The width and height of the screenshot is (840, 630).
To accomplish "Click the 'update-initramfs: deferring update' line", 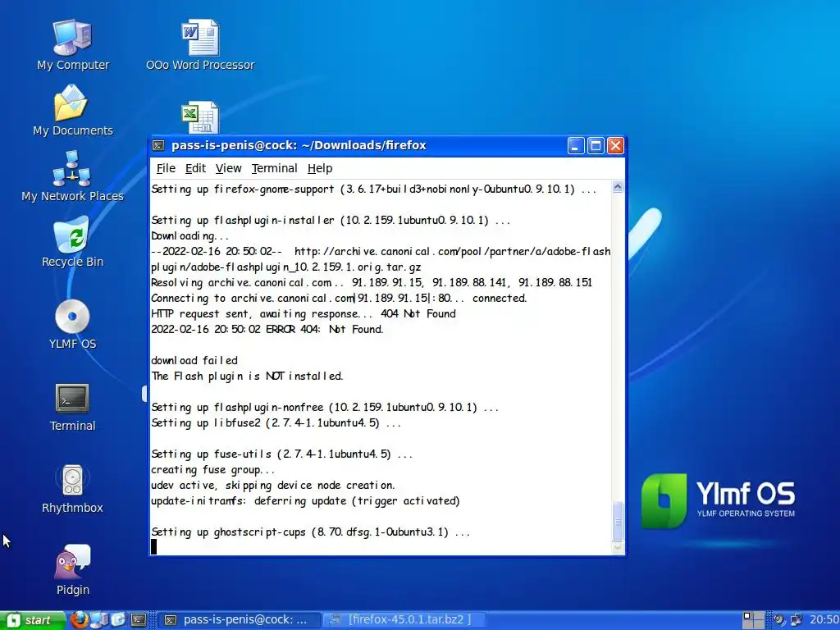I will coord(305,501).
